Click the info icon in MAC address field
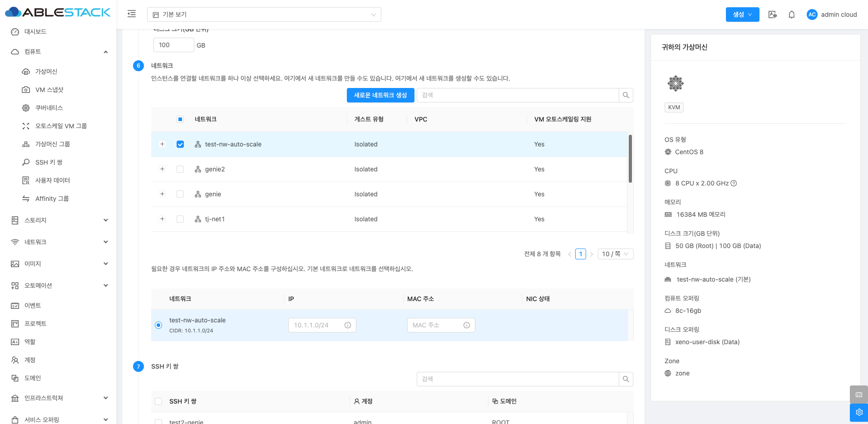The image size is (868, 424). tap(466, 325)
